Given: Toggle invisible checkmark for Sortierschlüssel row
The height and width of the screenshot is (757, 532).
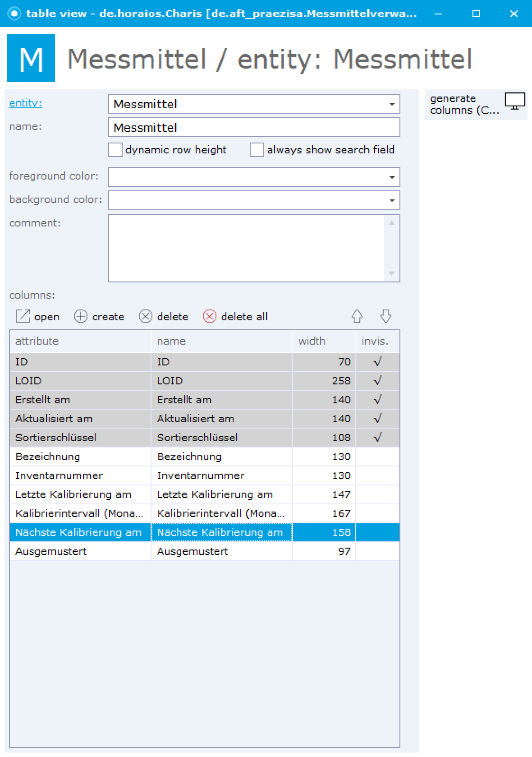Looking at the screenshot, I should [378, 438].
